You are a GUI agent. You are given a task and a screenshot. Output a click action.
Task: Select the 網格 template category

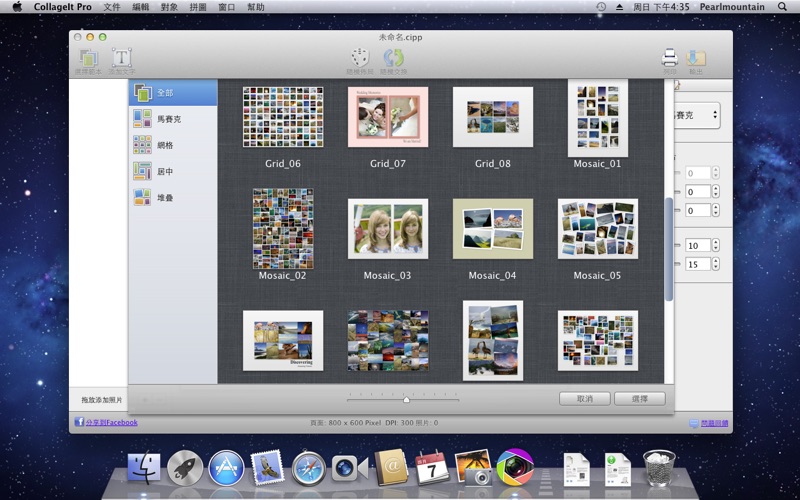[x=173, y=145]
